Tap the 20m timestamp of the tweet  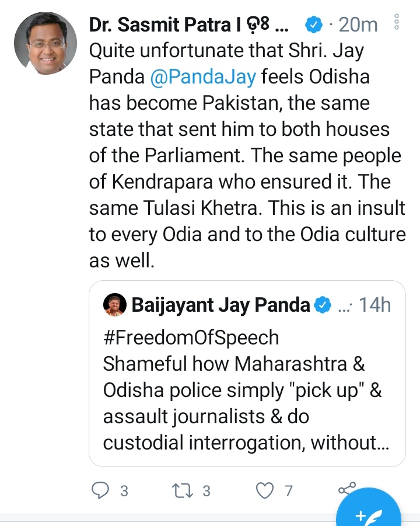(358, 25)
